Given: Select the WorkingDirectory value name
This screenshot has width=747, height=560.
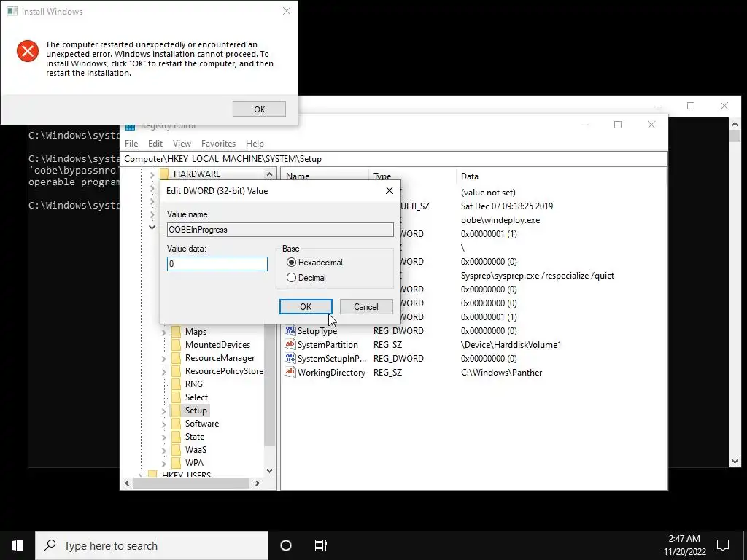Looking at the screenshot, I should (331, 373).
